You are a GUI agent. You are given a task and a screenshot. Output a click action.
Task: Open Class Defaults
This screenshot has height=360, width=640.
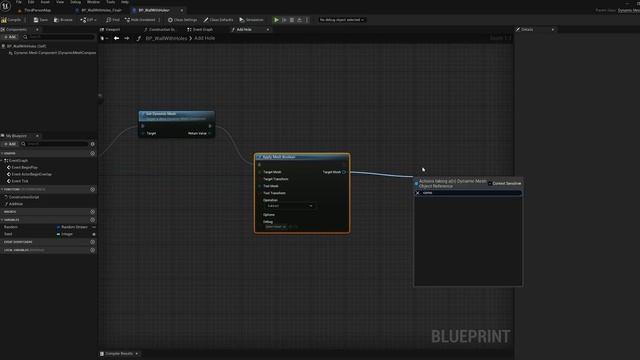click(x=218, y=20)
